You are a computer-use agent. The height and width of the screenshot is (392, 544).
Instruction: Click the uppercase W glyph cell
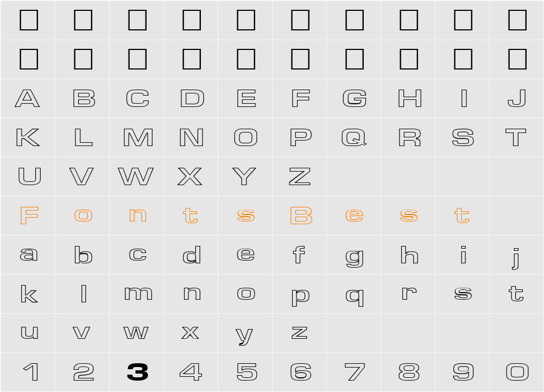click(x=136, y=176)
